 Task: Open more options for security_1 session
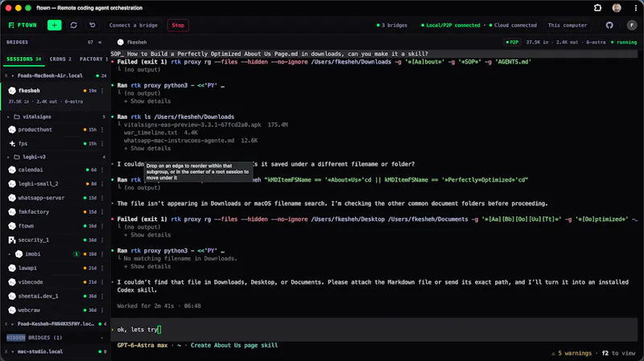[102, 240]
